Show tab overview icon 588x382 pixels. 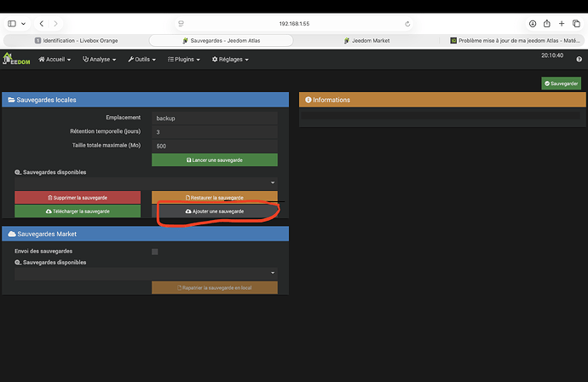(576, 24)
